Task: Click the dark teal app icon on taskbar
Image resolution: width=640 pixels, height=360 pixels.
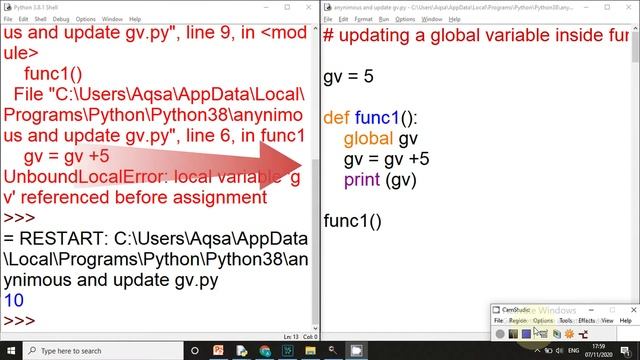Action: [288, 351]
